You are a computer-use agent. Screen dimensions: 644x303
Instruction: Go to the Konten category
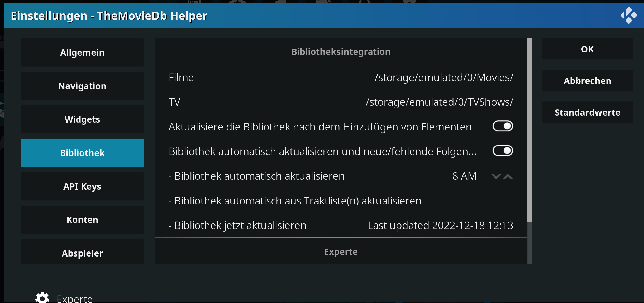point(82,220)
